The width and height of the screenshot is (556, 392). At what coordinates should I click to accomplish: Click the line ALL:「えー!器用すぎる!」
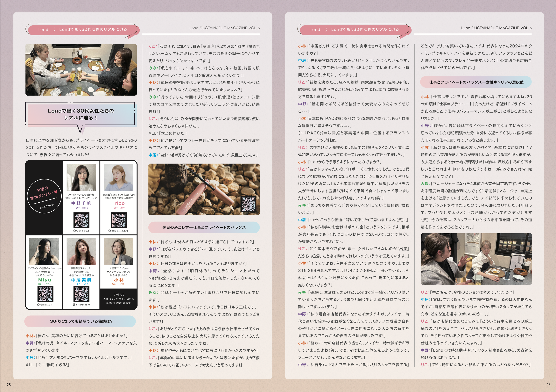coord(48,365)
